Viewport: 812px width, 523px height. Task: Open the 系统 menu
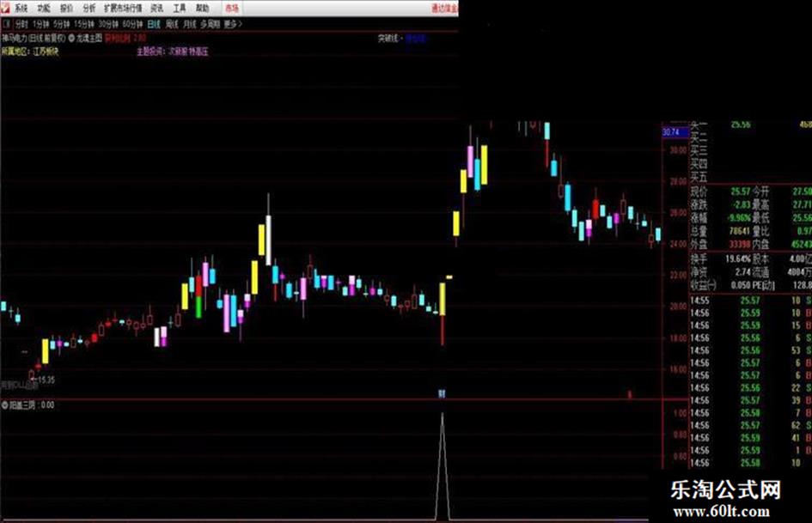[21, 9]
